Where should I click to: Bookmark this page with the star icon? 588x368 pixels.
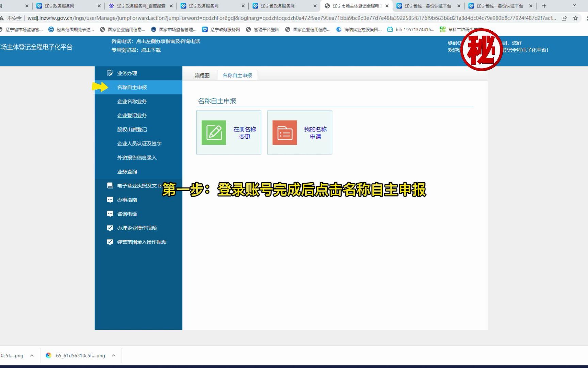tap(575, 18)
